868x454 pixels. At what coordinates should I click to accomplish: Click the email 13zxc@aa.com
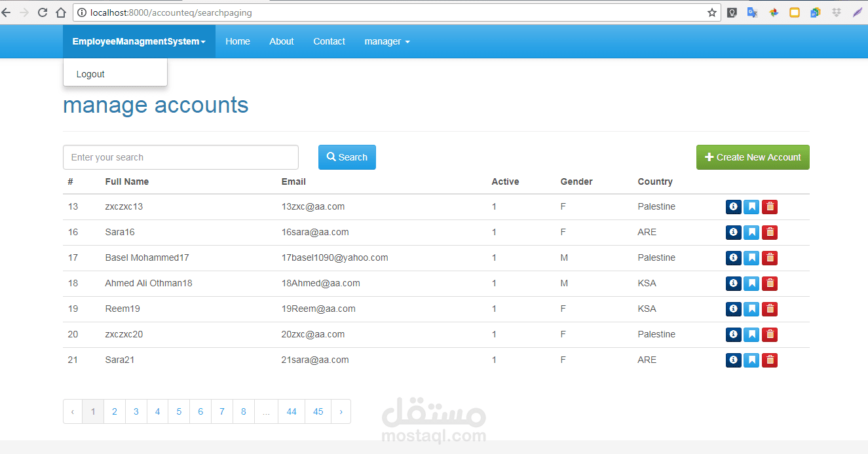(x=313, y=207)
